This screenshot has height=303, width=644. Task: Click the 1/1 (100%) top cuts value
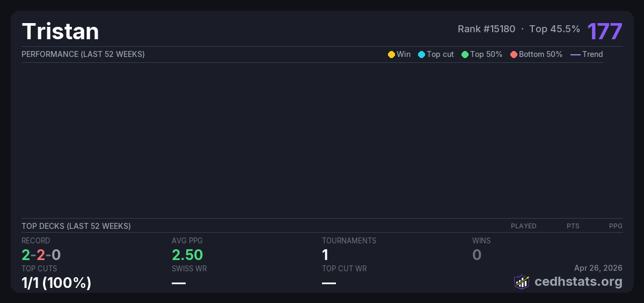[56, 283]
